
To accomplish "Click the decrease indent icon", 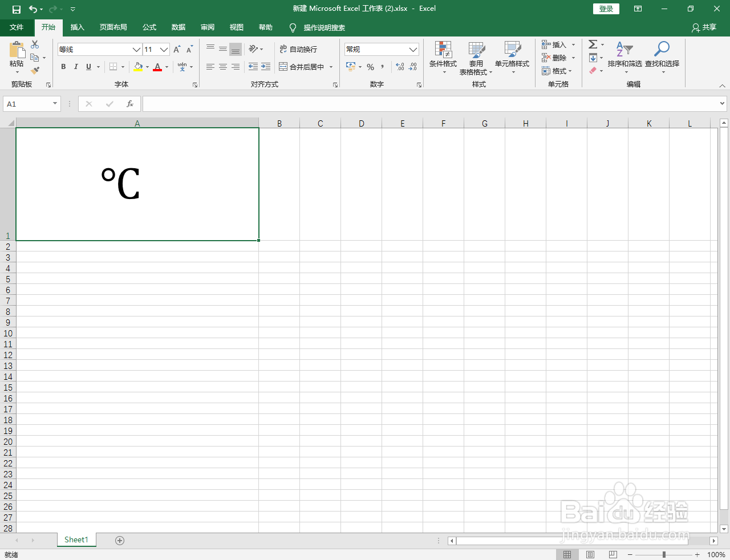I will 253,67.
